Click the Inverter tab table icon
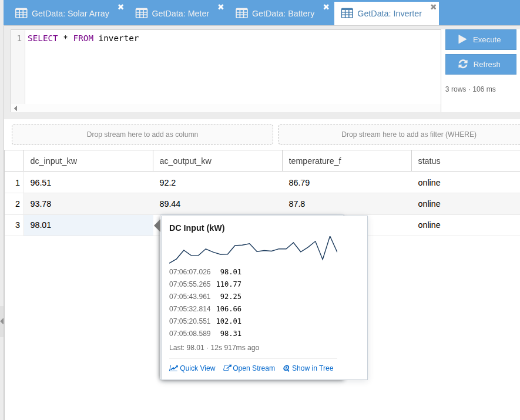The width and height of the screenshot is (520, 420). [x=347, y=14]
